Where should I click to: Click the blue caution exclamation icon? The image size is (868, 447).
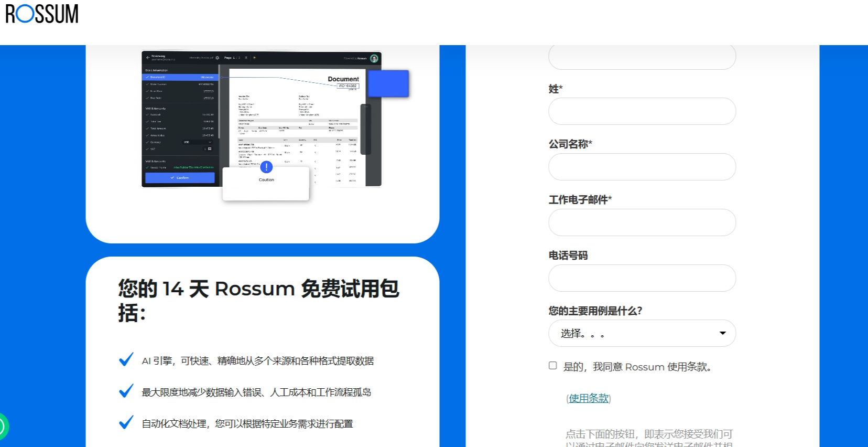pyautogui.click(x=266, y=167)
